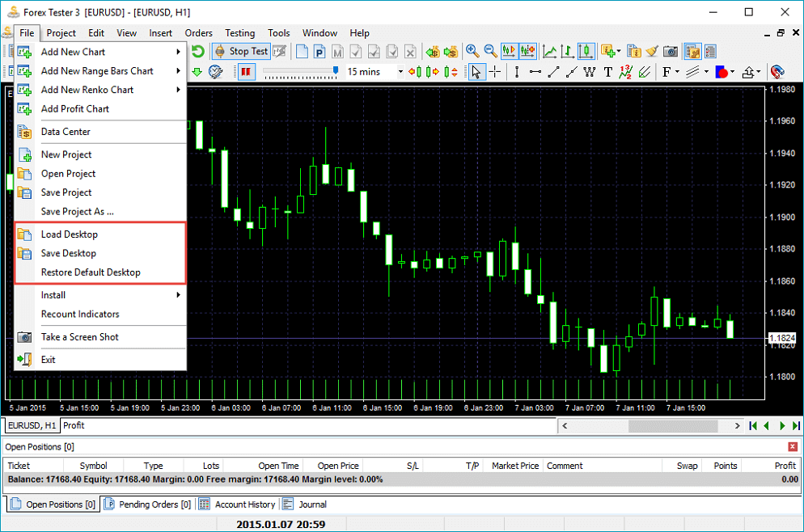Click the Stop Test button
The height and width of the screenshot is (532, 804).
(242, 51)
